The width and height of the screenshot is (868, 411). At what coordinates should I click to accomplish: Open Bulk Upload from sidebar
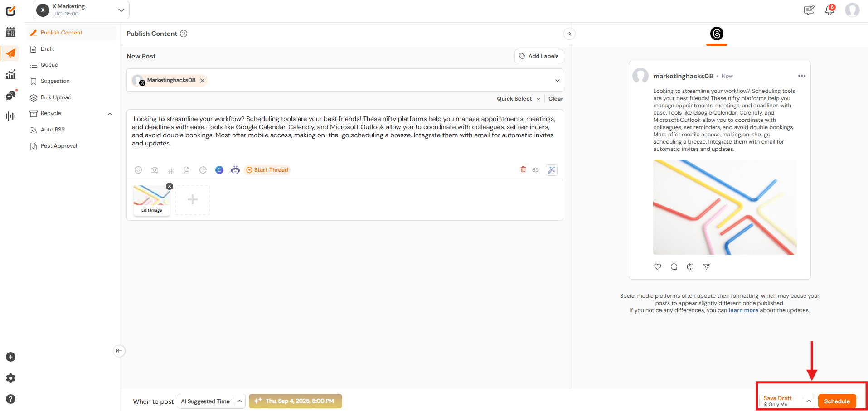click(x=56, y=97)
